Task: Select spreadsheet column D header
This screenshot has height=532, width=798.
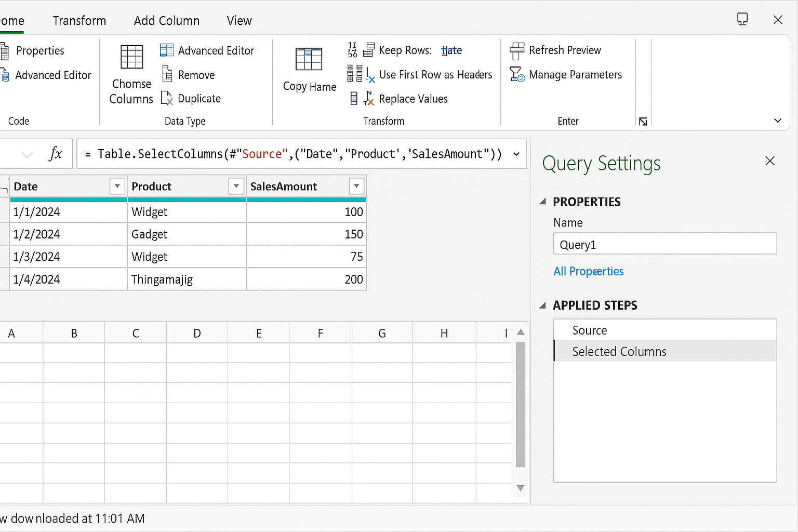Action: coord(197,333)
